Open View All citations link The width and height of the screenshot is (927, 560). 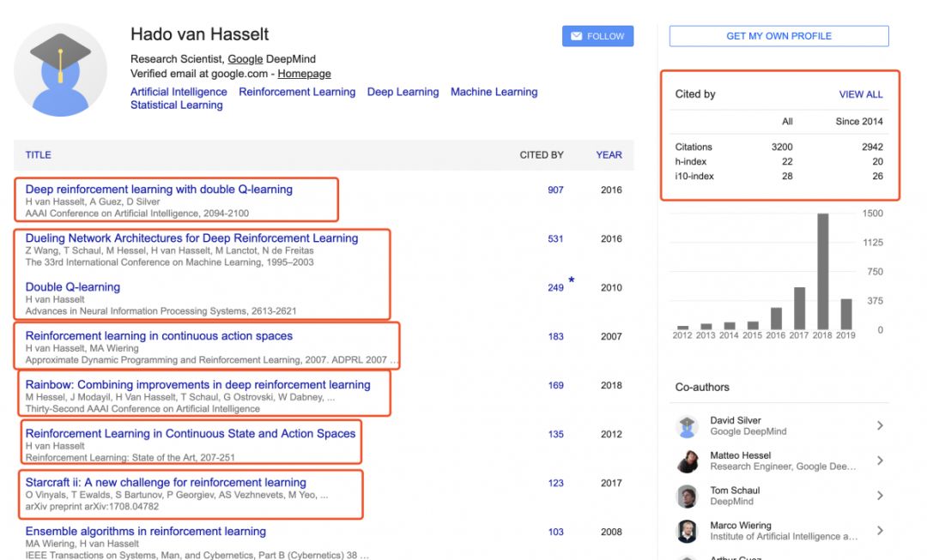coord(860,94)
